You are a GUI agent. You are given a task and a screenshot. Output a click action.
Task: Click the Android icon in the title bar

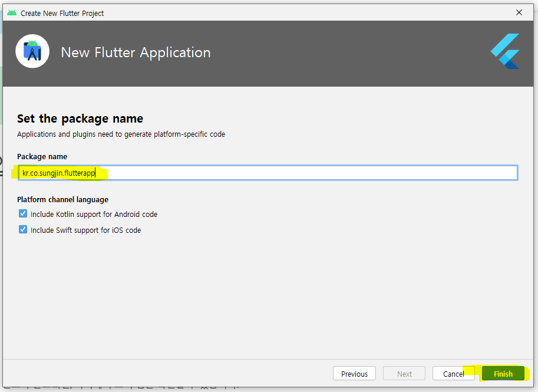point(12,13)
